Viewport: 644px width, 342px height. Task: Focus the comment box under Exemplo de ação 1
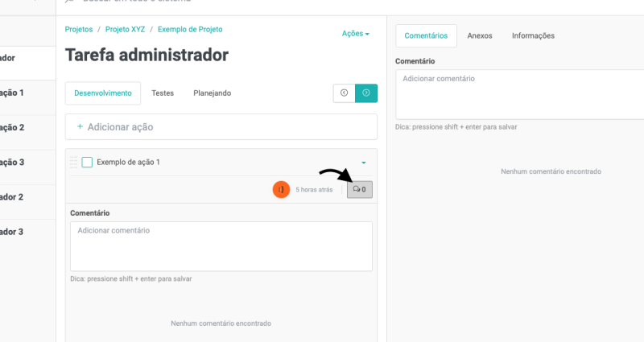pos(221,246)
